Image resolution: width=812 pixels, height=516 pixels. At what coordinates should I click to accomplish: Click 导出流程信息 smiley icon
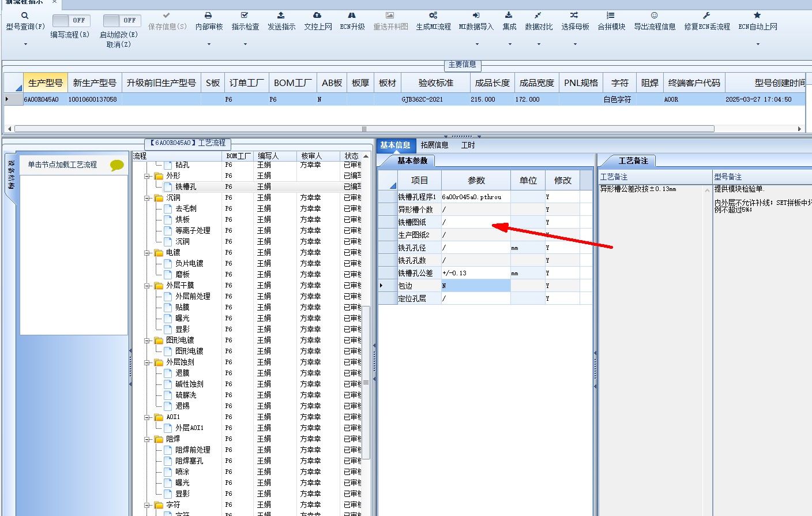coord(654,16)
